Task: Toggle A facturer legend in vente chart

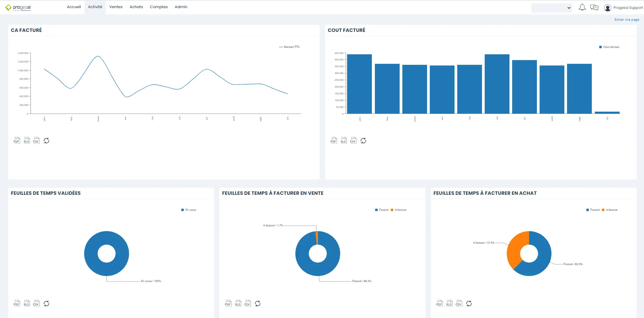Action: (x=399, y=210)
